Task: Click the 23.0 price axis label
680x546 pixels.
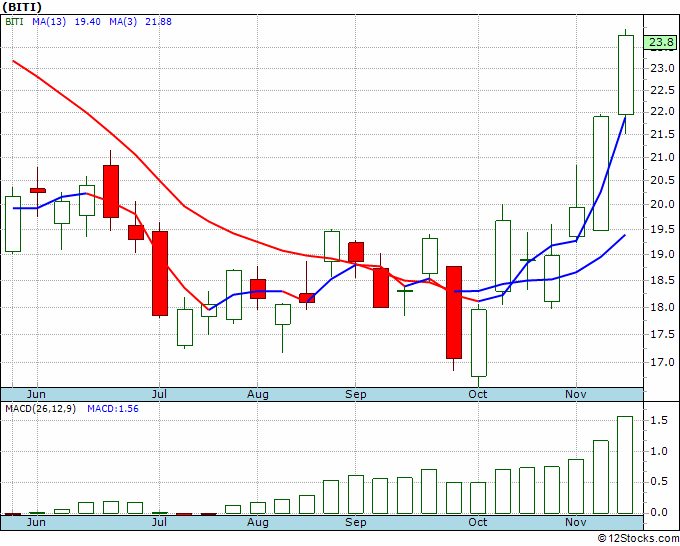Action: pyautogui.click(x=662, y=68)
